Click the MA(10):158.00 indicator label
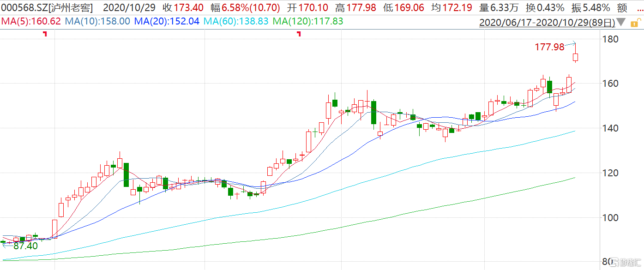The image size is (644, 270). pyautogui.click(x=97, y=21)
